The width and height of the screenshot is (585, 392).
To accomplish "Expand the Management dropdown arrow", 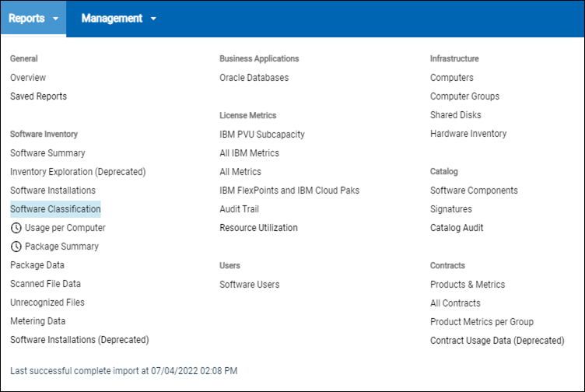I will point(153,19).
